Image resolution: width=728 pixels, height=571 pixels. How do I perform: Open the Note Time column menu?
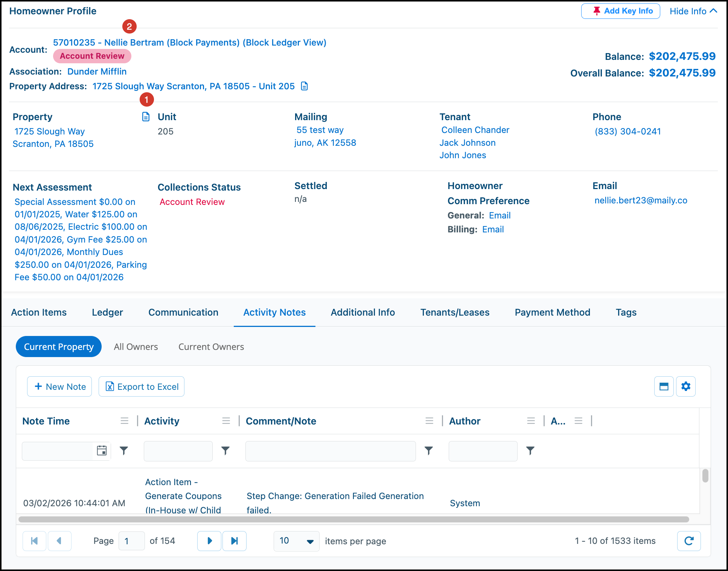click(x=125, y=421)
